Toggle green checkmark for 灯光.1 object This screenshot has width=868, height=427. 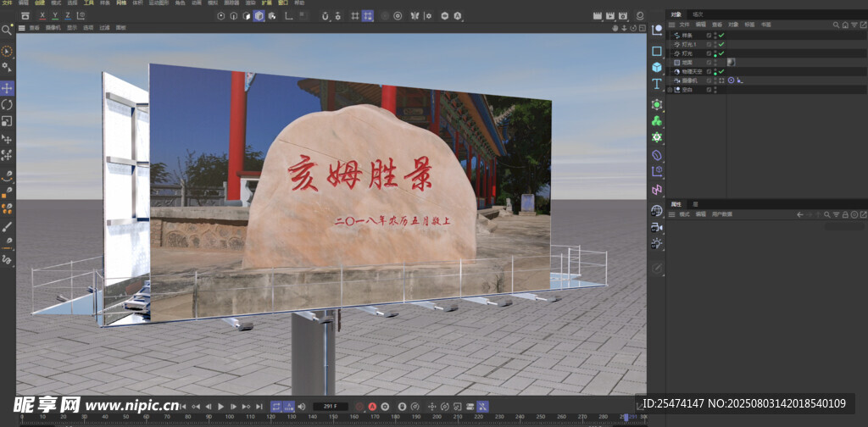coord(721,44)
